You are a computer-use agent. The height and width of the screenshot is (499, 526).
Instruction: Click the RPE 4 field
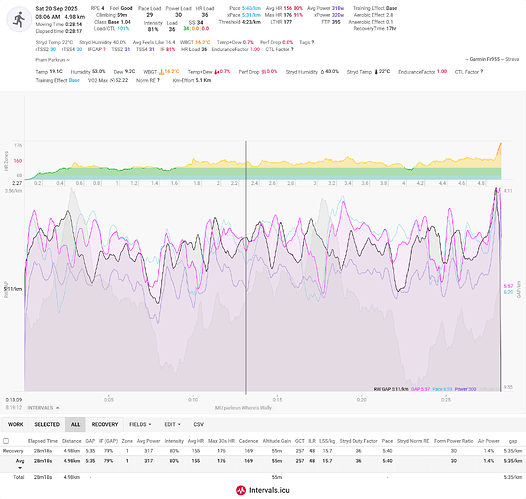98,8
